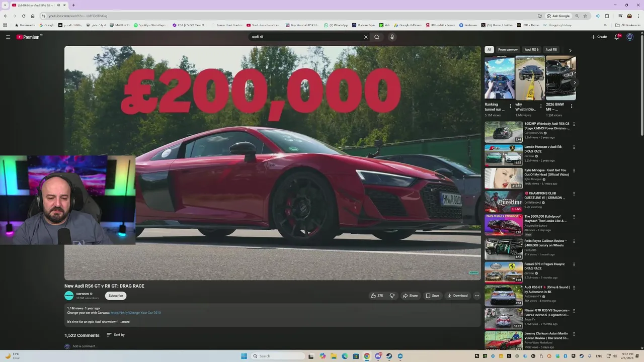644x362 pixels.
Task: Clear the search text with the X icon
Action: (x=366, y=37)
